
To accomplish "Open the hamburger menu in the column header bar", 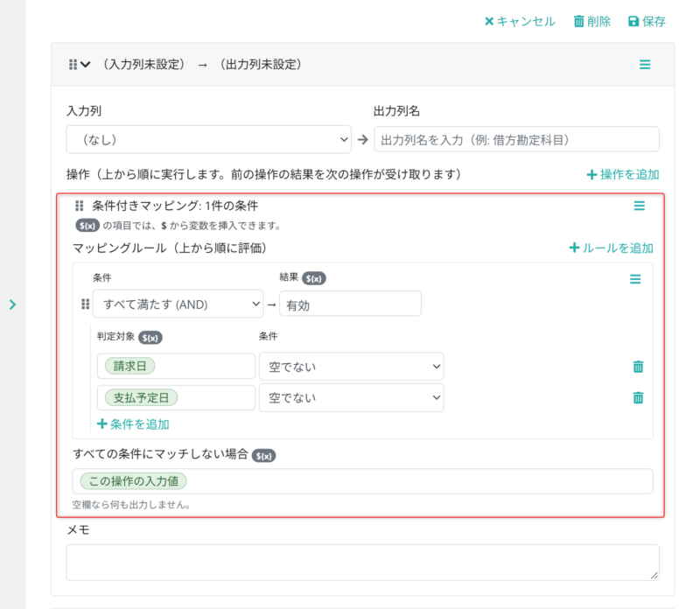I will point(645,65).
